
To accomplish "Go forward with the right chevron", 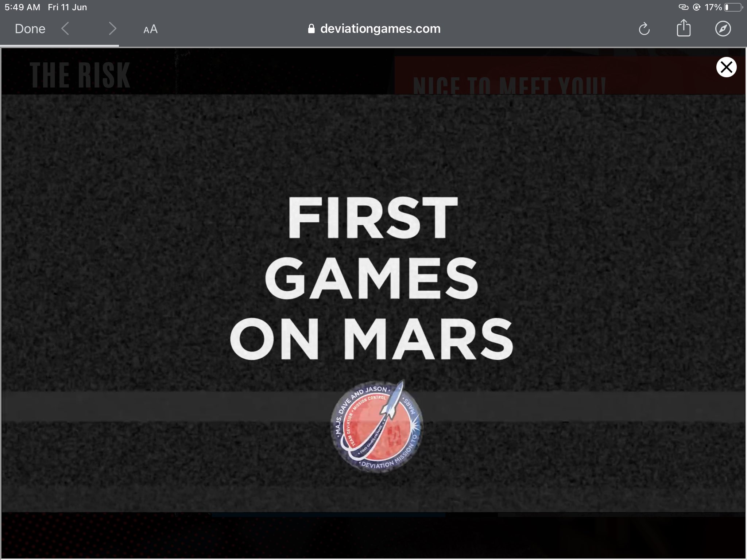I will [x=112, y=28].
